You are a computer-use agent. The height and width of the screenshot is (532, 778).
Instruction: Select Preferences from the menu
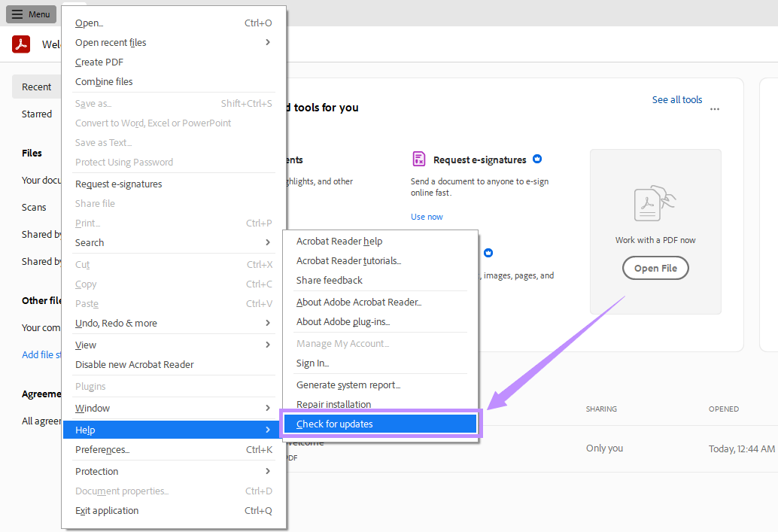pyautogui.click(x=102, y=450)
